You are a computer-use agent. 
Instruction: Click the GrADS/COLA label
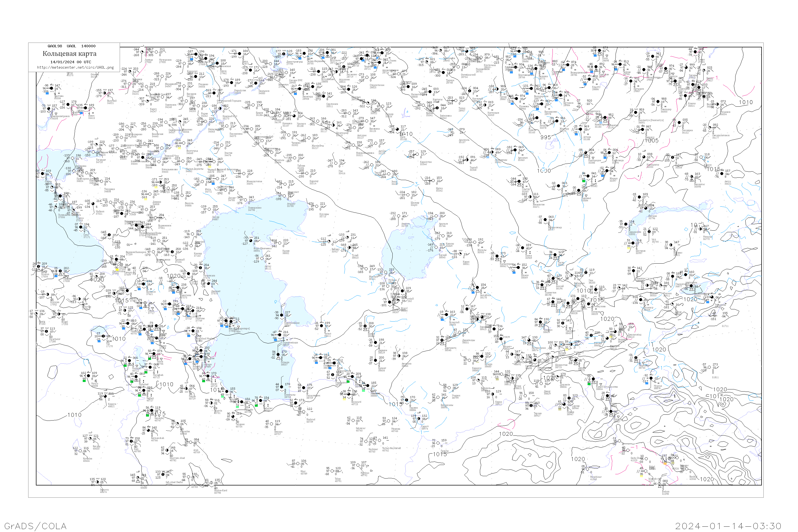click(x=35, y=526)
